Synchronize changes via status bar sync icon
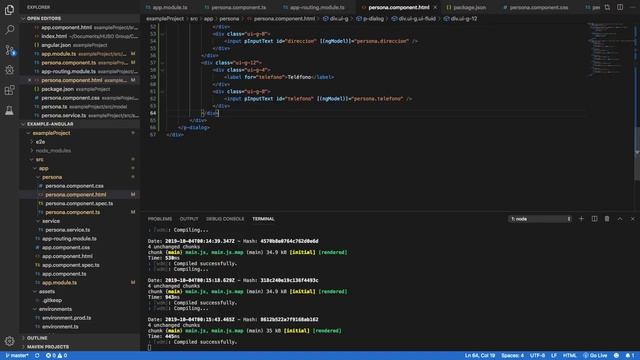The image size is (640, 360). [x=37, y=356]
